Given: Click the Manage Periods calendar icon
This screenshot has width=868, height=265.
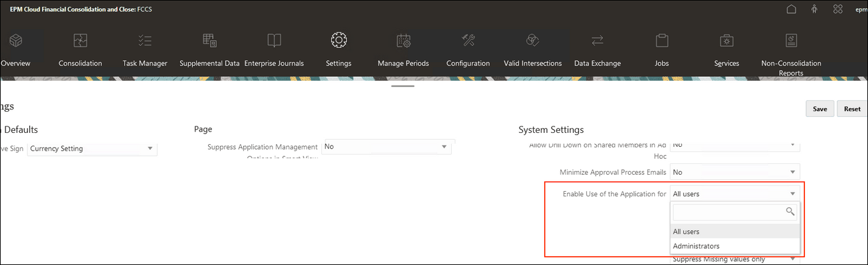Looking at the screenshot, I should coord(403,41).
